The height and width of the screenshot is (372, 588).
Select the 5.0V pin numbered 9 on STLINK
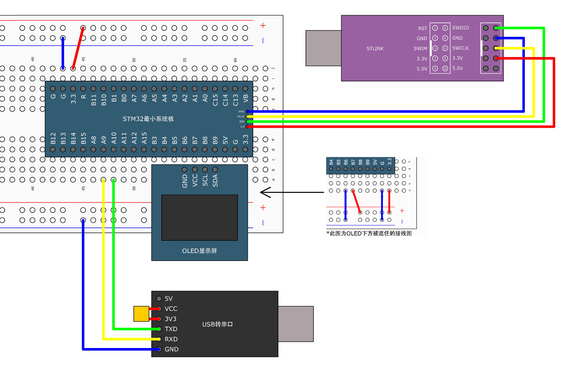pyautogui.click(x=435, y=68)
